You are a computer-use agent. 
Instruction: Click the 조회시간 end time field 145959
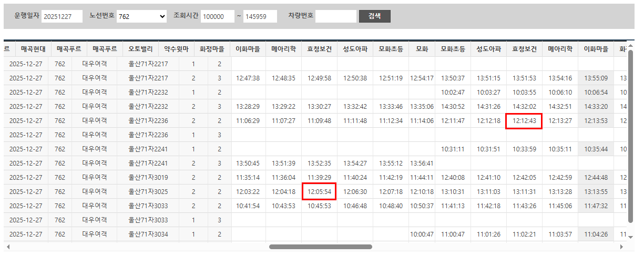[x=260, y=17]
